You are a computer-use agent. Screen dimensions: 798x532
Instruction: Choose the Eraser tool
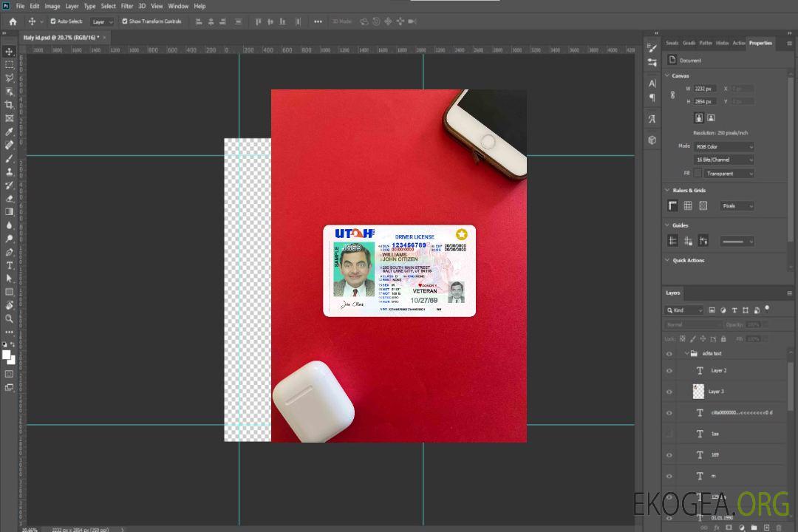click(10, 199)
